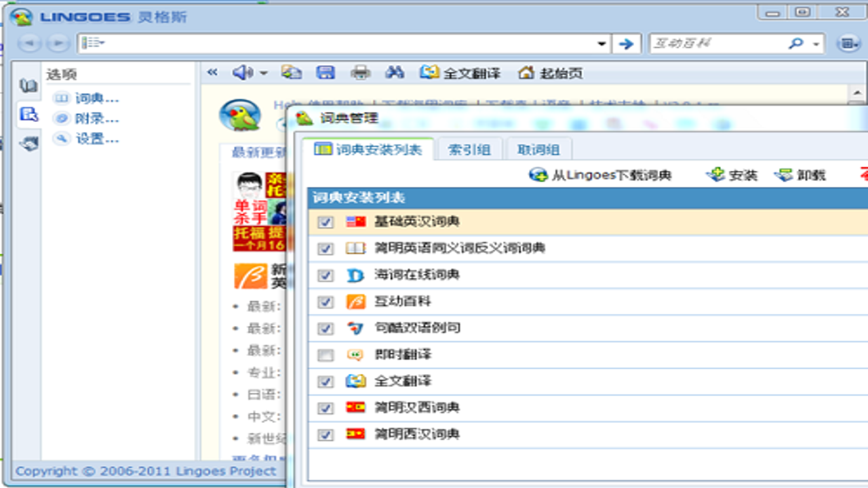
Task: Collapse the side panel with double chevron
Action: (x=212, y=73)
